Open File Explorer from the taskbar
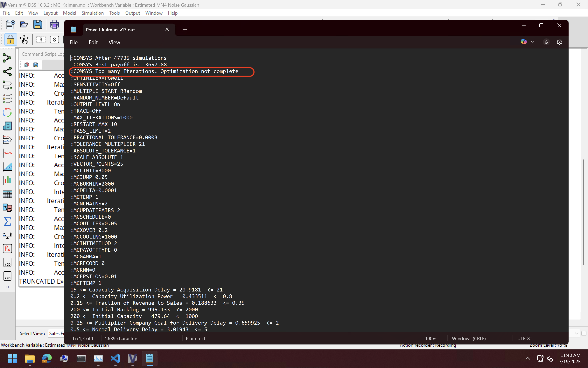 click(30, 358)
